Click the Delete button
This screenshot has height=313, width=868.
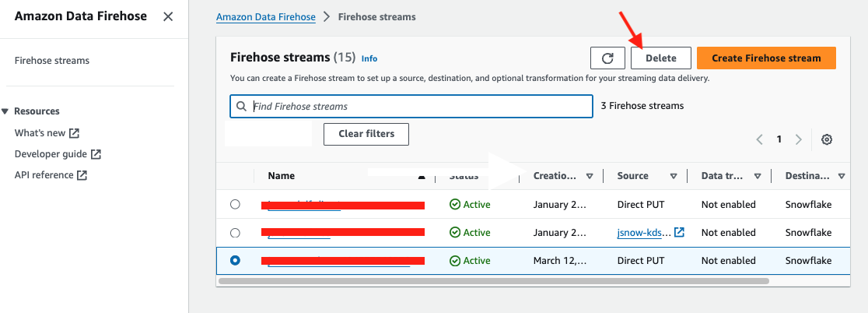[660, 58]
